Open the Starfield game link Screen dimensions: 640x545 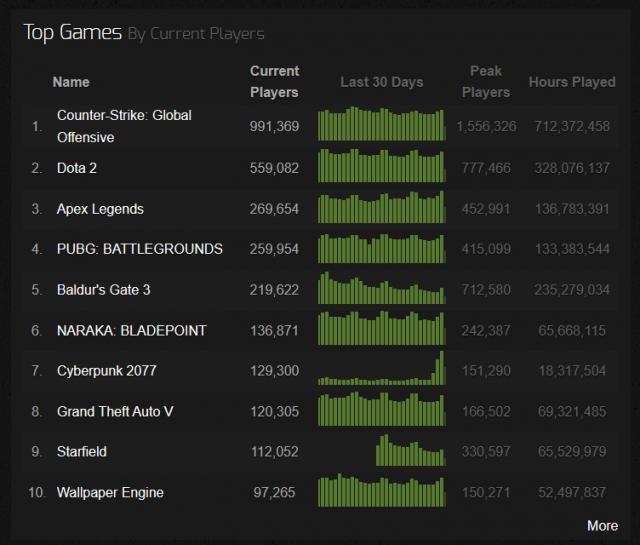coord(82,452)
